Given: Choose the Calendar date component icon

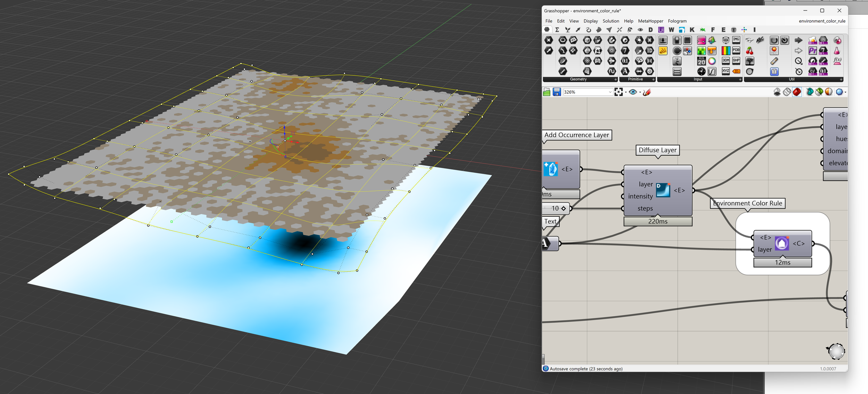Looking at the screenshot, I should [x=701, y=61].
